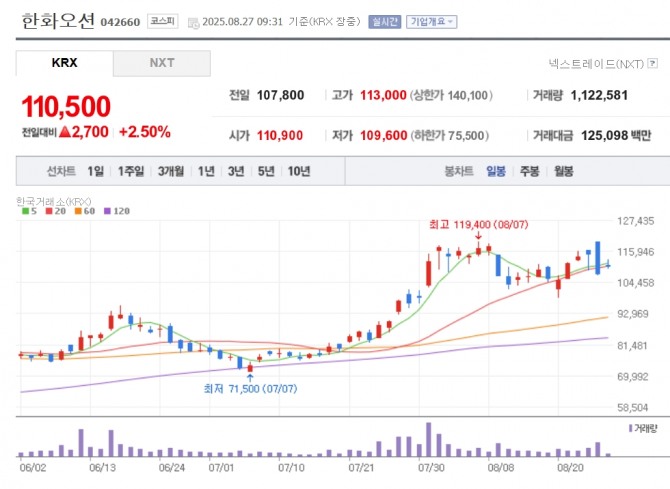
Task: Show the 1일 line chart
Action: 95,171
